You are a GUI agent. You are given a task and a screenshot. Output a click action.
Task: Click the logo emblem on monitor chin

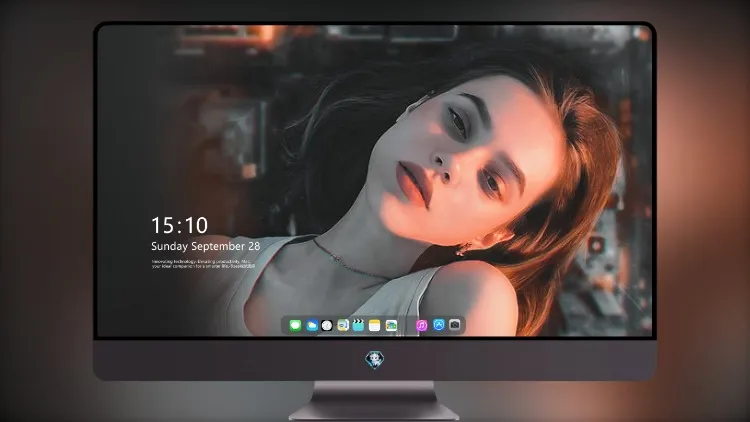[375, 360]
